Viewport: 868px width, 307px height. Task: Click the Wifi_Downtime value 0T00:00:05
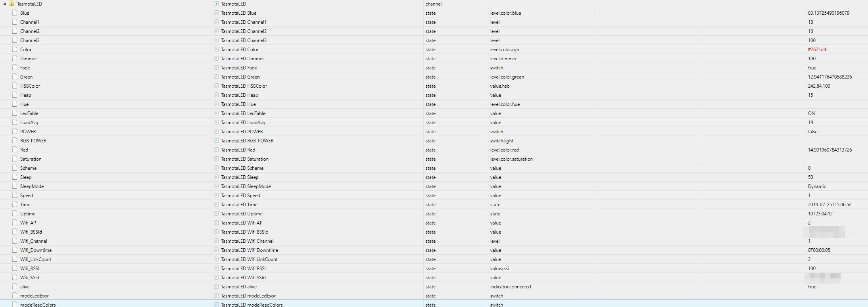pos(819,250)
